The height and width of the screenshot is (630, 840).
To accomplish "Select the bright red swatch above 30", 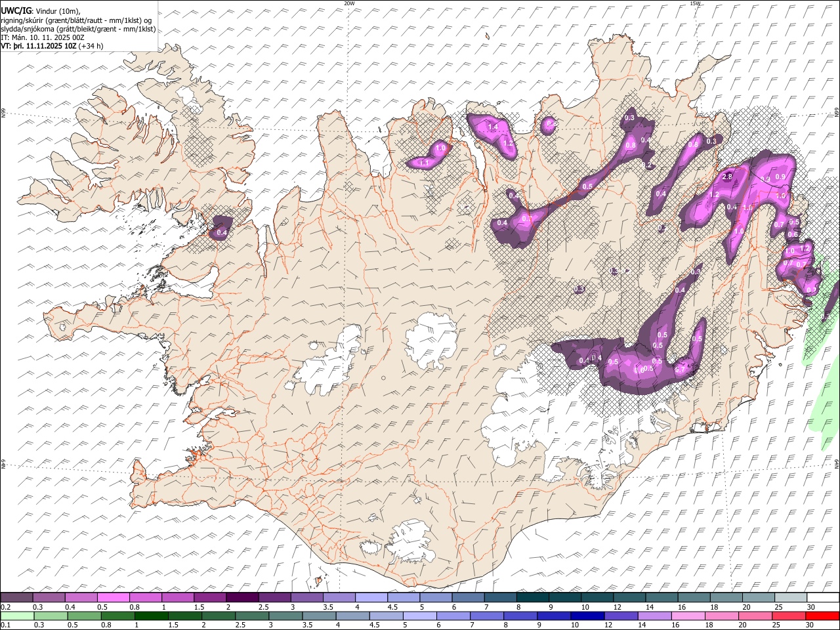I will (822, 616).
